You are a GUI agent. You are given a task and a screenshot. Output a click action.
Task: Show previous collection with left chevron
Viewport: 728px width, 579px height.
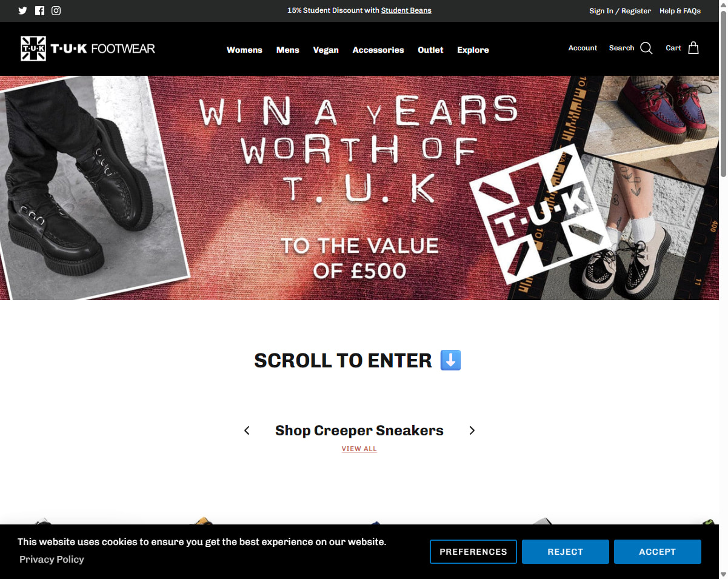[247, 430]
